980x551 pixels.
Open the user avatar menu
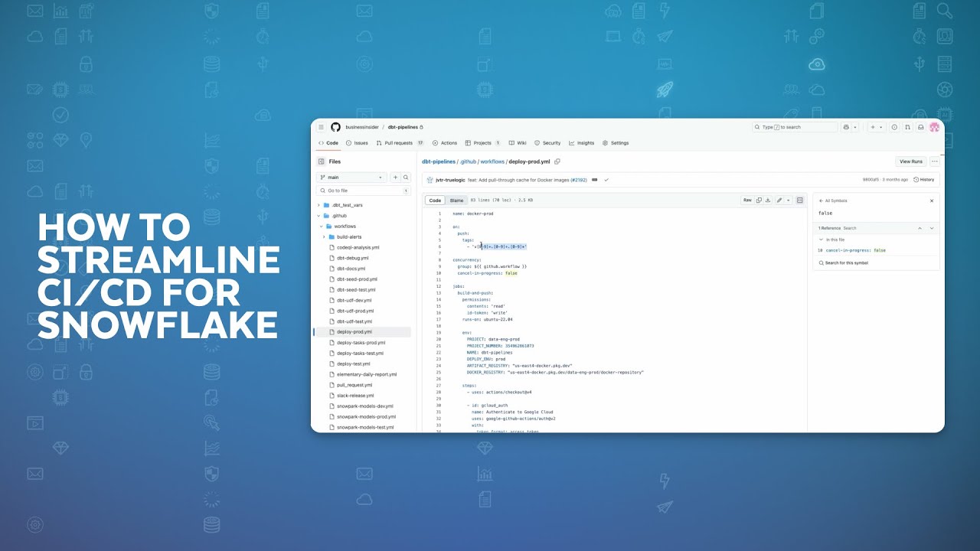934,127
